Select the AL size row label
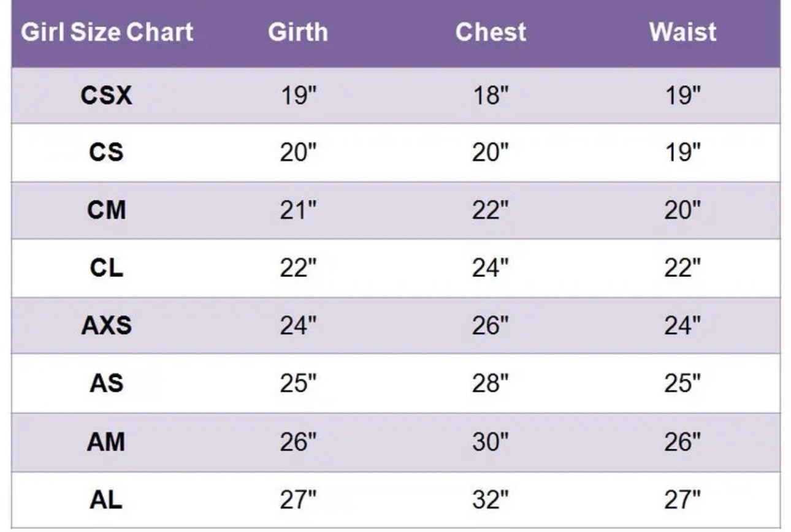 pyautogui.click(x=106, y=500)
